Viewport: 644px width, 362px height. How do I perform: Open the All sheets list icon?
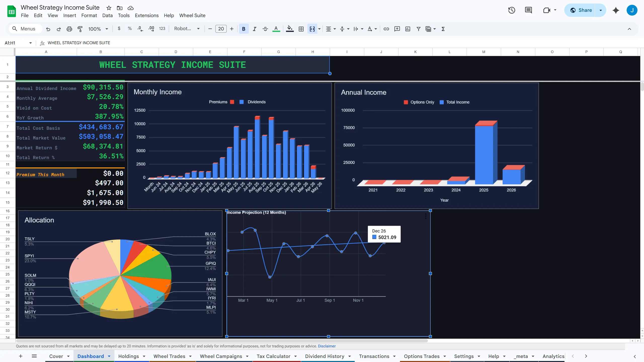[34, 356]
